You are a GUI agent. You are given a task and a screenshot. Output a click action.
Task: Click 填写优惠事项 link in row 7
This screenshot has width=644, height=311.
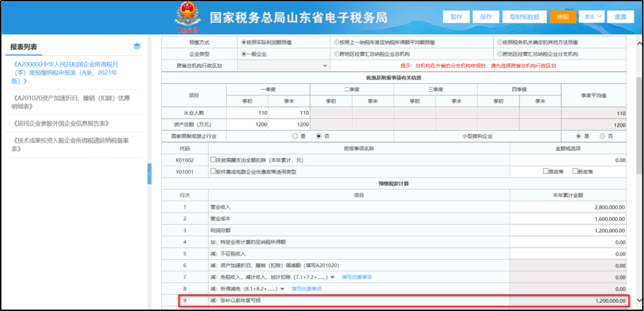pyautogui.click(x=357, y=278)
